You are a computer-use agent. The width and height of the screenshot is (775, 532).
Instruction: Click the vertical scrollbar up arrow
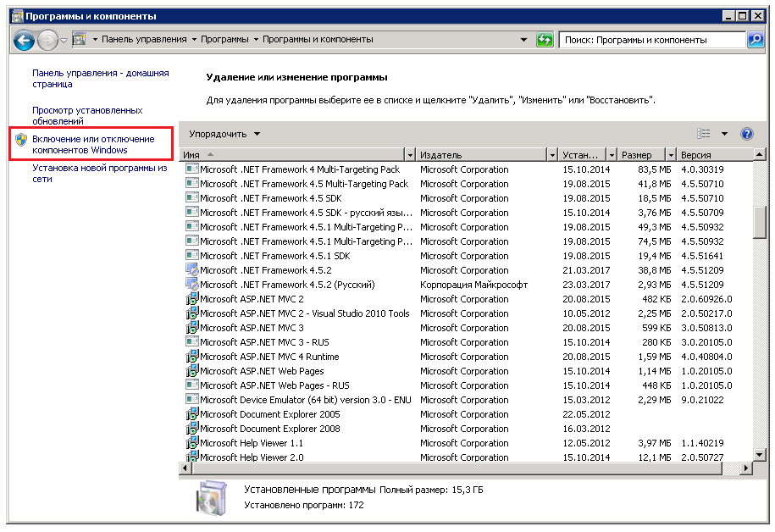(x=760, y=155)
